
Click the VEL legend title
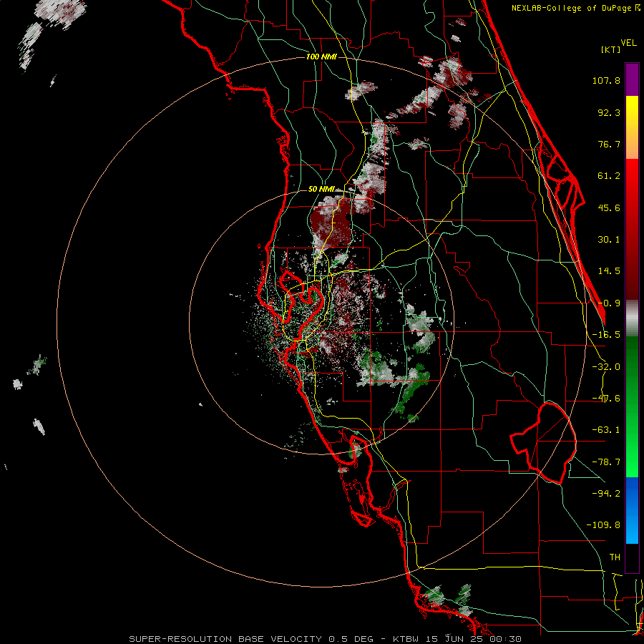(628, 43)
